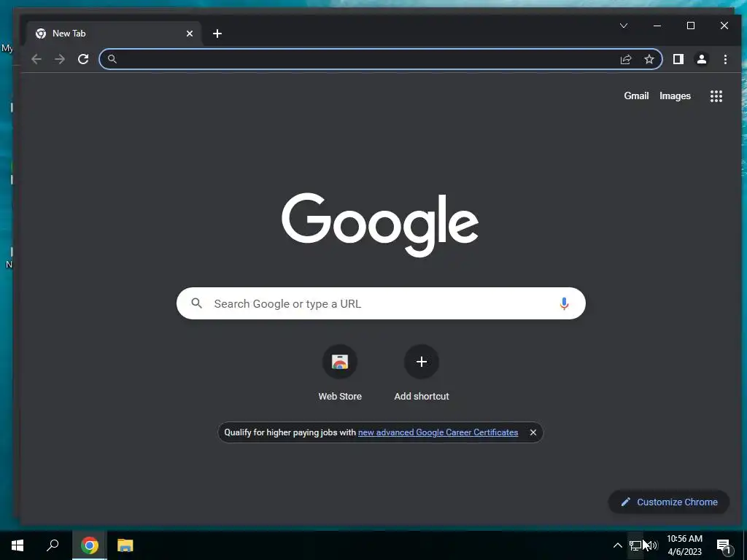Bookmark this tab with the star icon

pyautogui.click(x=649, y=59)
